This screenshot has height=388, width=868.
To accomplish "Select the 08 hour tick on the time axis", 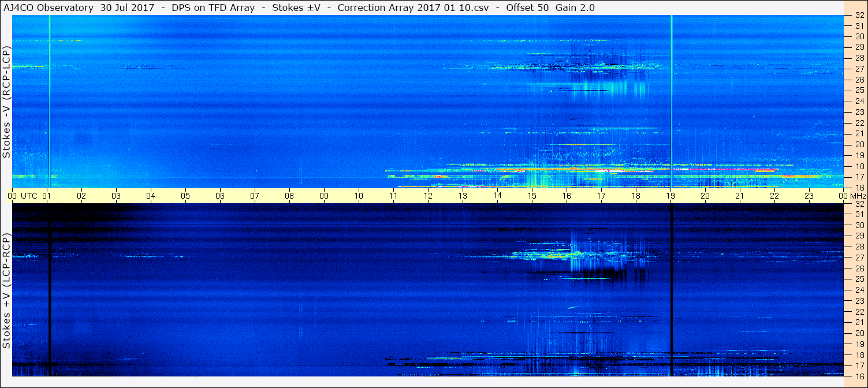I will 289,196.
